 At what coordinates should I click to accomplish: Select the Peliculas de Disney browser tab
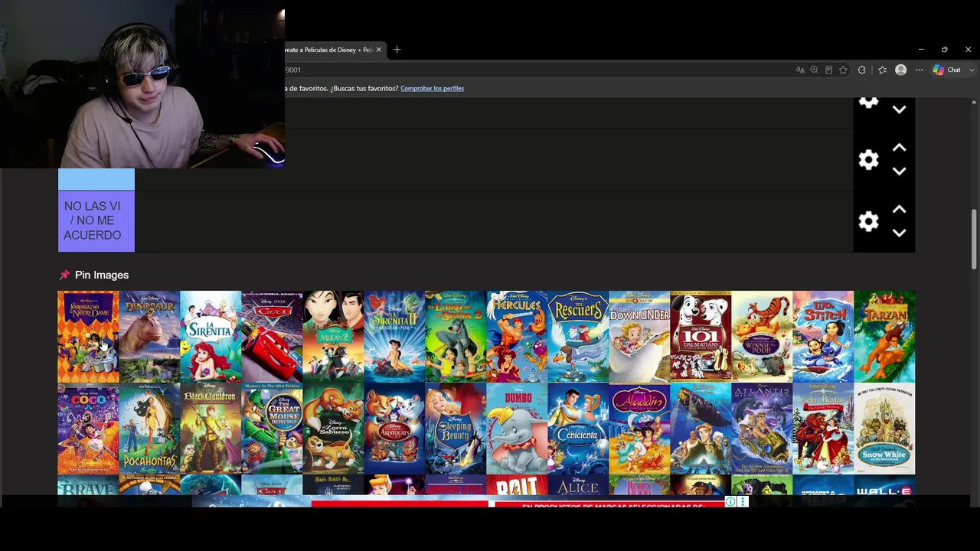coord(334,50)
